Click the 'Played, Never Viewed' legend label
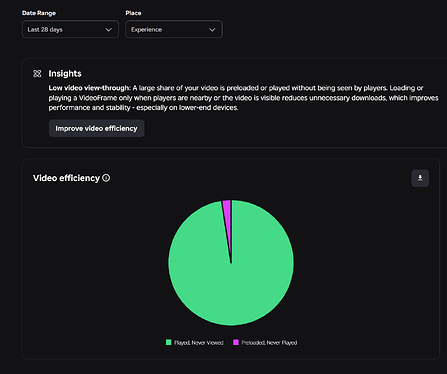The width and height of the screenshot is (447, 374). [199, 343]
